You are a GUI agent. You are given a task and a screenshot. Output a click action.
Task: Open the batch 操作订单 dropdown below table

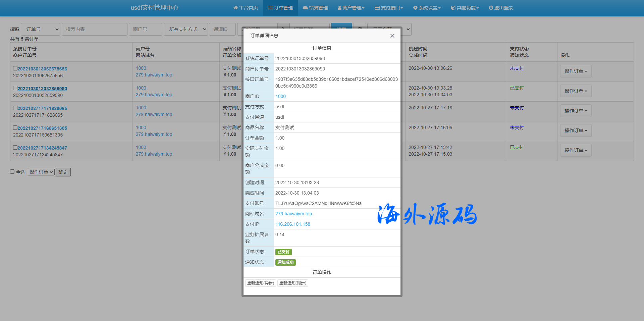coord(41,172)
